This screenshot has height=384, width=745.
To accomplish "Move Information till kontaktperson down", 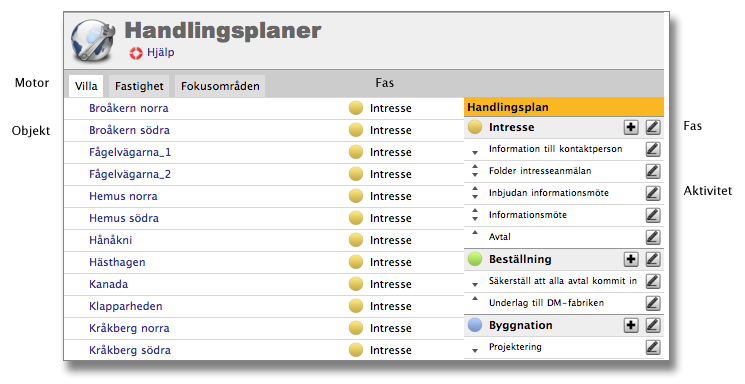I will (475, 153).
